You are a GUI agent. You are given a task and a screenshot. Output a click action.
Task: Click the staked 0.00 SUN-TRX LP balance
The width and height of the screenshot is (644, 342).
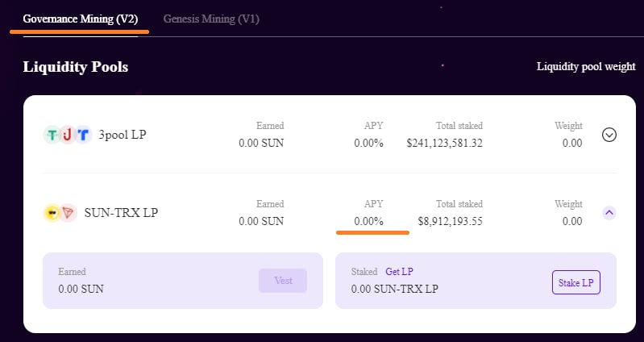(395, 289)
